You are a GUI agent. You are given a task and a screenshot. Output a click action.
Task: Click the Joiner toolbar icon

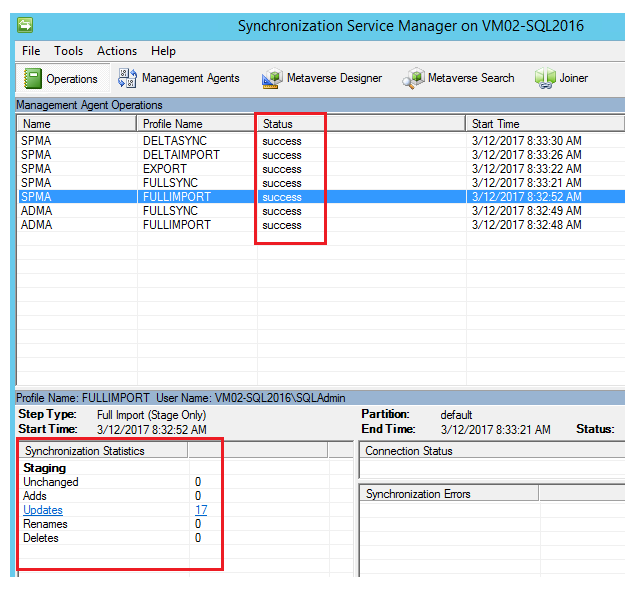(x=545, y=78)
